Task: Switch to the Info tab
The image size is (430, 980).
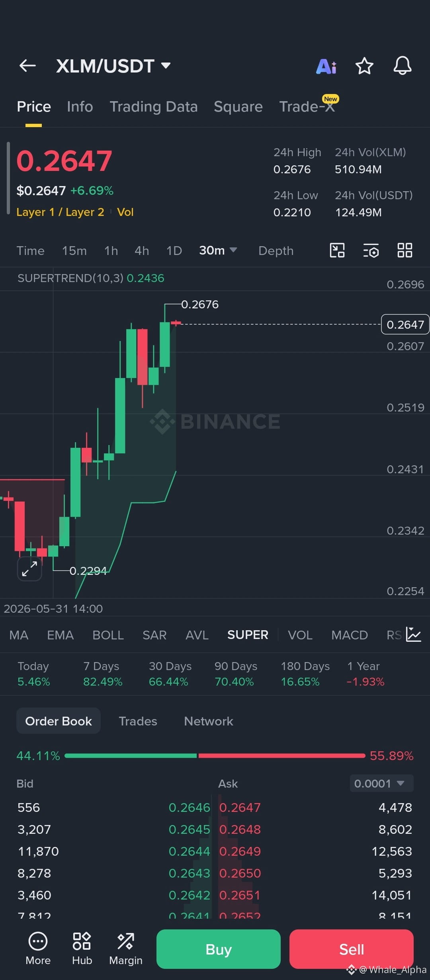Action: [80, 107]
